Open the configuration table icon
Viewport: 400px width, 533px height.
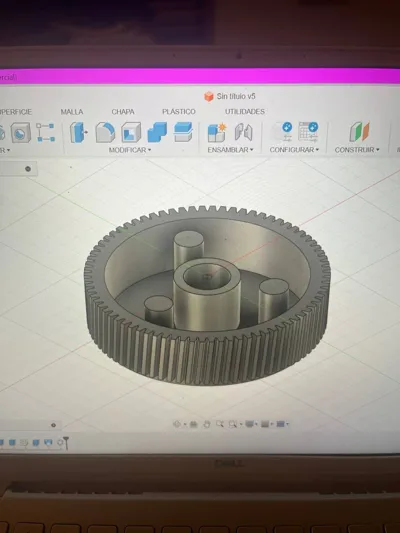pyautogui.click(x=308, y=132)
